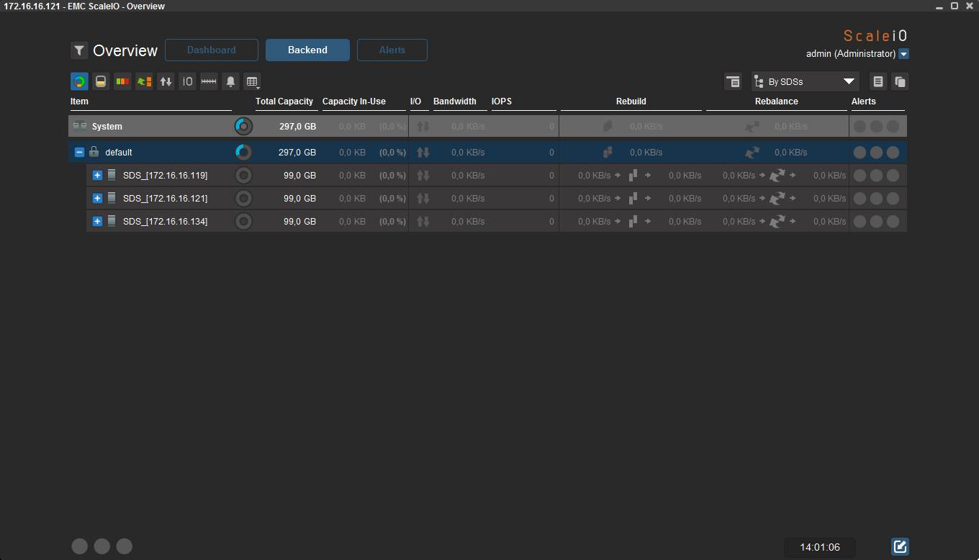The height and width of the screenshot is (560, 979).
Task: Open the admin user menu arrow
Action: coord(904,54)
